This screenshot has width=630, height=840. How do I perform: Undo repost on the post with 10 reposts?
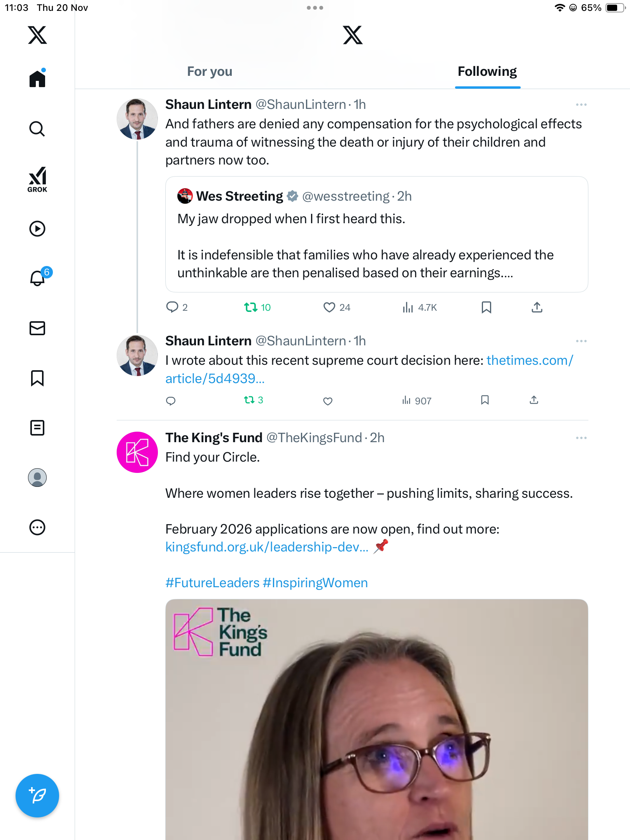[251, 308]
